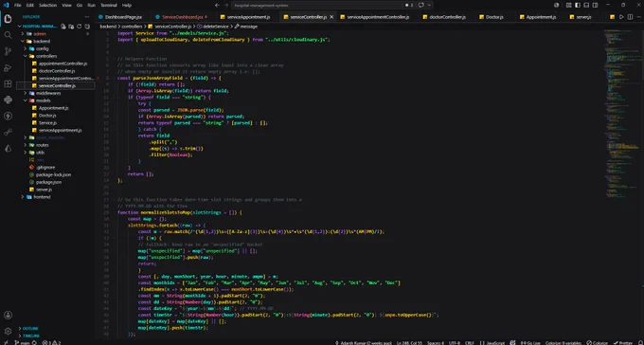
Task: Click the Run Code play icon
Action: (x=621, y=17)
